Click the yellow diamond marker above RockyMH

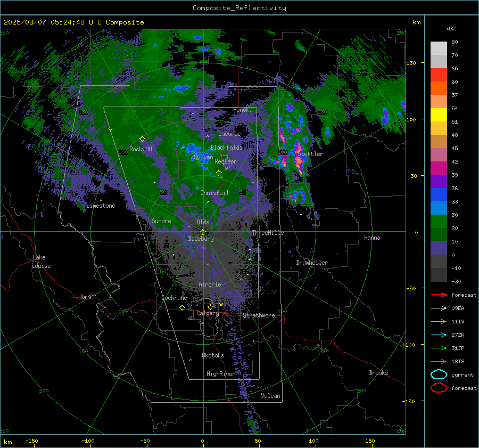pyautogui.click(x=142, y=139)
